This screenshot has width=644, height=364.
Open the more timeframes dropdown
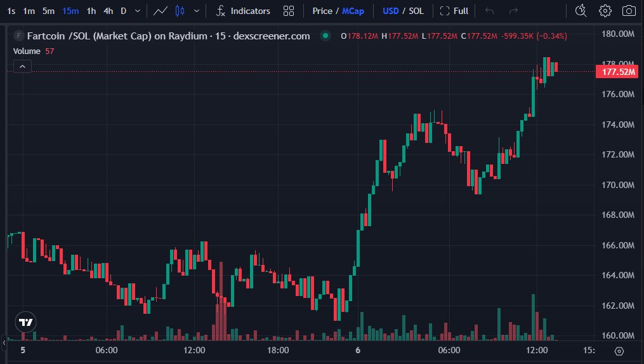coord(139,11)
